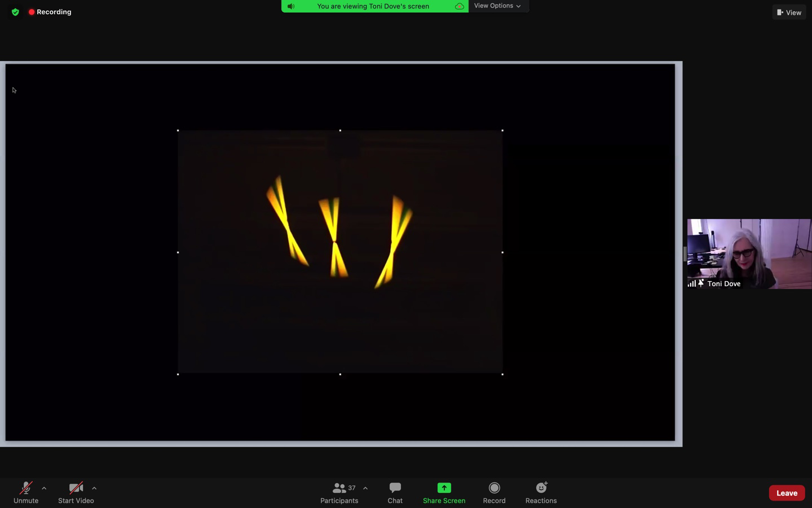
Task: Click the red Recording indicator
Action: 50,12
